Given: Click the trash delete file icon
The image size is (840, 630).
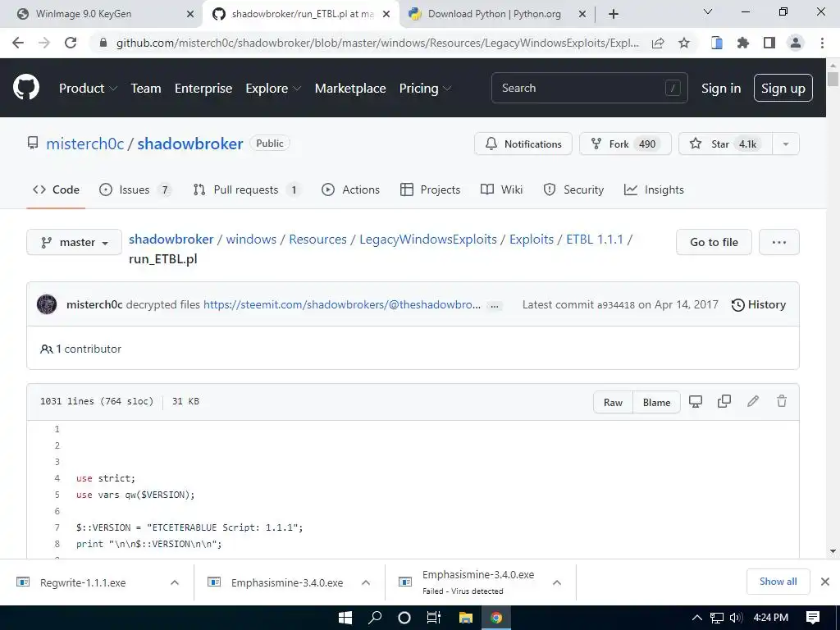Looking at the screenshot, I should pyautogui.click(x=782, y=401).
